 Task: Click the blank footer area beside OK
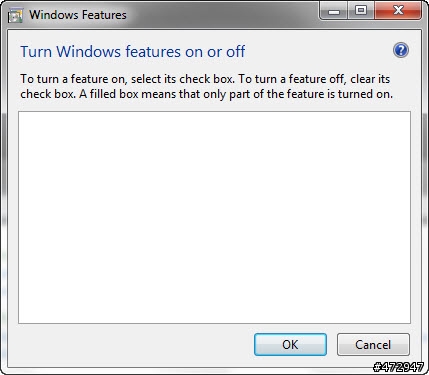[x=133, y=344]
